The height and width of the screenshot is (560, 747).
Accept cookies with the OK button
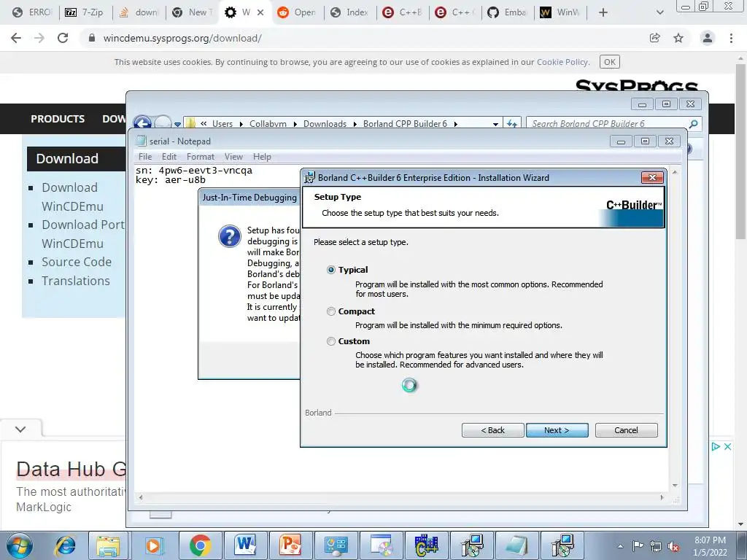tap(610, 62)
